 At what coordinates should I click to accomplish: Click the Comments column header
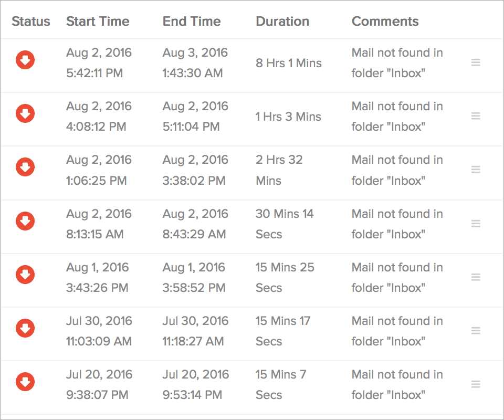pos(385,21)
